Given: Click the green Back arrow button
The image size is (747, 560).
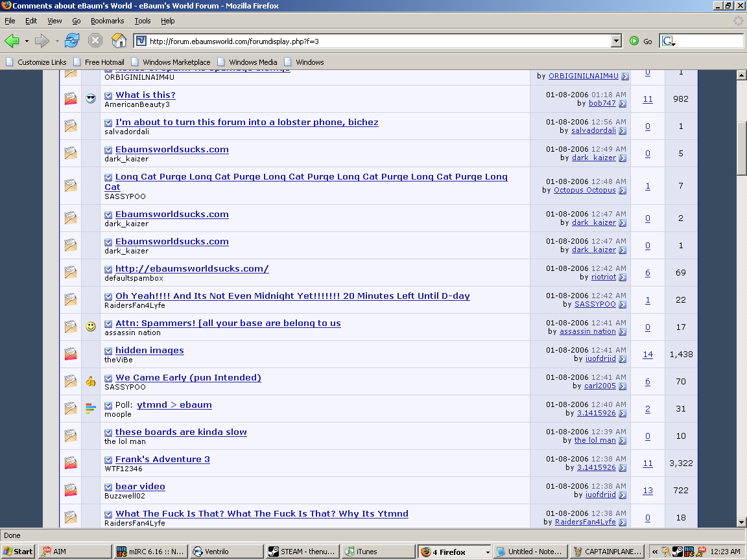Looking at the screenshot, I should pos(12,41).
